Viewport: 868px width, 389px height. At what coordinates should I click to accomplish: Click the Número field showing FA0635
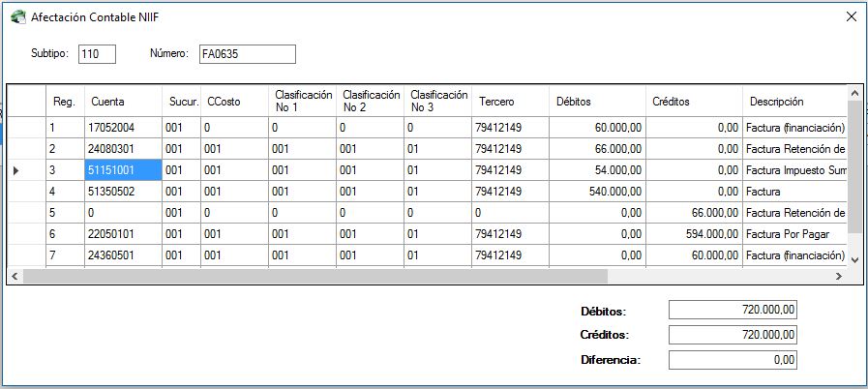pos(248,54)
